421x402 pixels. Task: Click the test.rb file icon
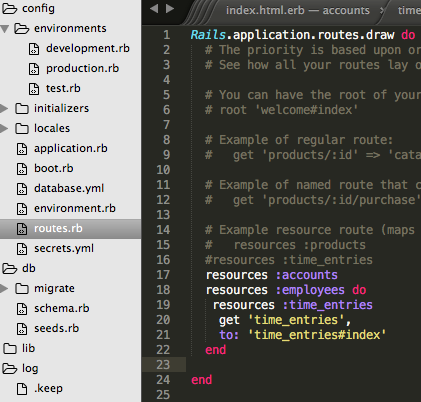(34, 89)
